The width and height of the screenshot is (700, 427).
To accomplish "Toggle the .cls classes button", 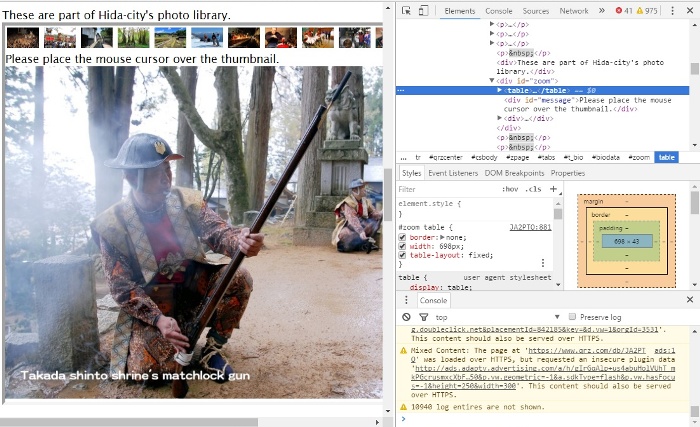I will pos(533,189).
